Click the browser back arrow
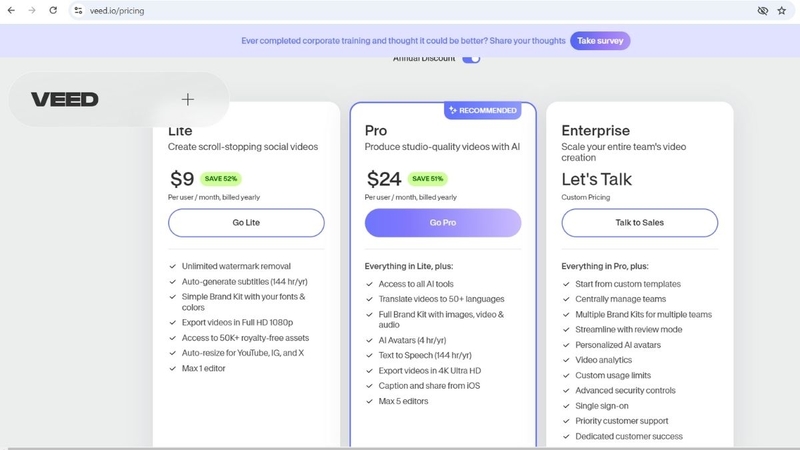The height and width of the screenshot is (450, 800). click(x=11, y=10)
